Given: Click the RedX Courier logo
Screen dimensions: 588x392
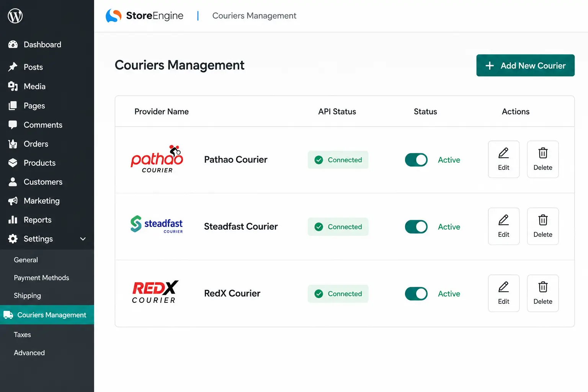Looking at the screenshot, I should click(155, 292).
